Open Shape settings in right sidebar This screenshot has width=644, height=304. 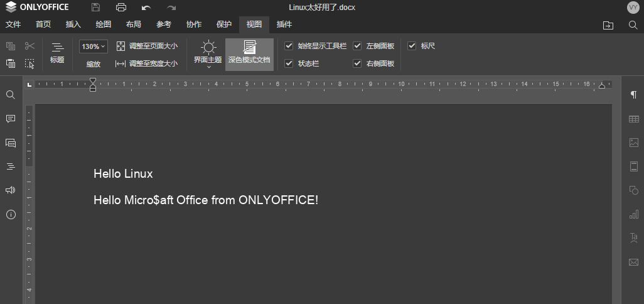tap(634, 190)
